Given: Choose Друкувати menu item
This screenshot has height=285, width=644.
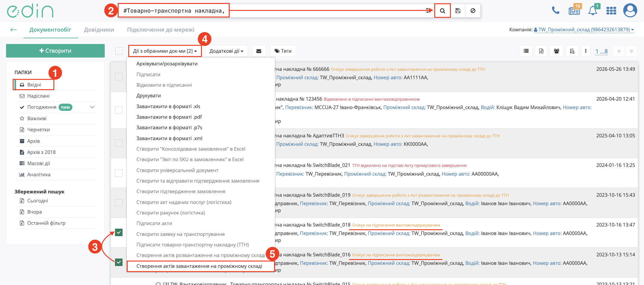Looking at the screenshot, I should pyautogui.click(x=148, y=96).
